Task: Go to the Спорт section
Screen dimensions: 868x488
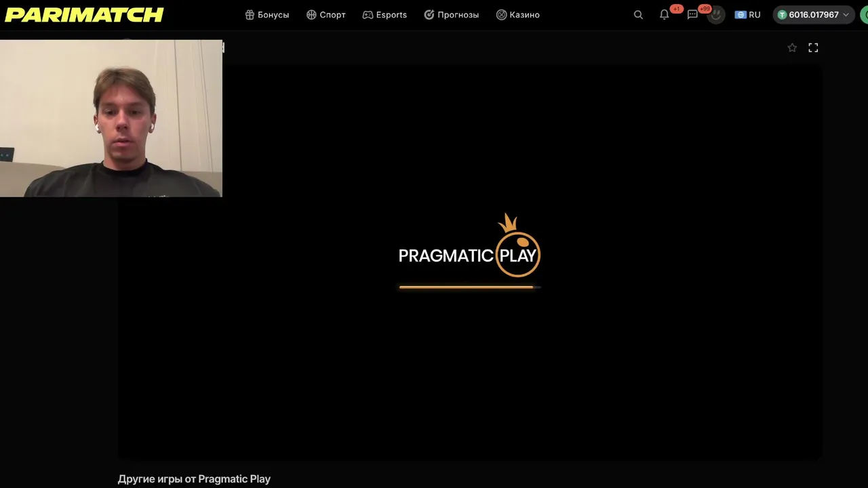Action: [x=326, y=15]
